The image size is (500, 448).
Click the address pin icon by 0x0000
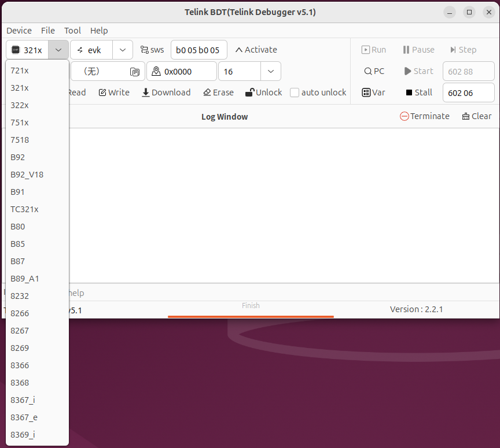coord(156,71)
